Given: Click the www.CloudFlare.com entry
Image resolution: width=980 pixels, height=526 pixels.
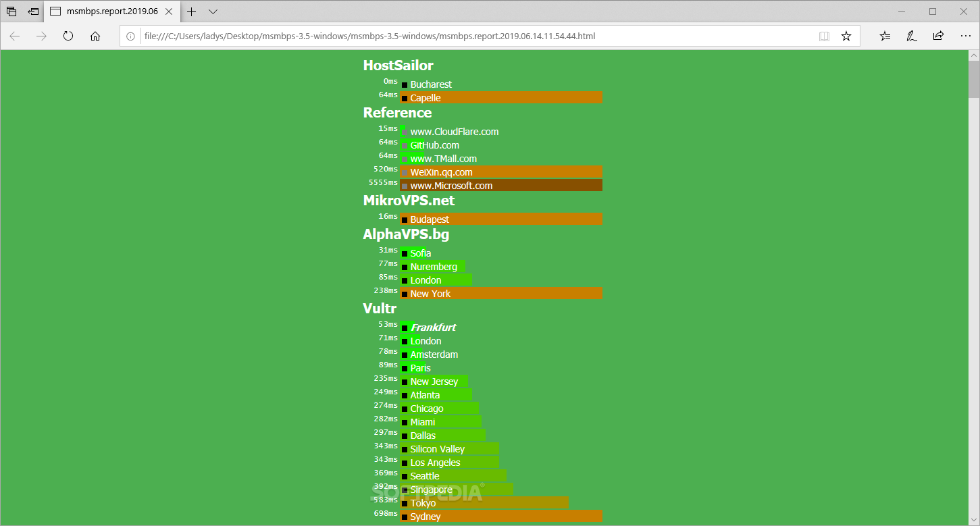Looking at the screenshot, I should pos(455,132).
